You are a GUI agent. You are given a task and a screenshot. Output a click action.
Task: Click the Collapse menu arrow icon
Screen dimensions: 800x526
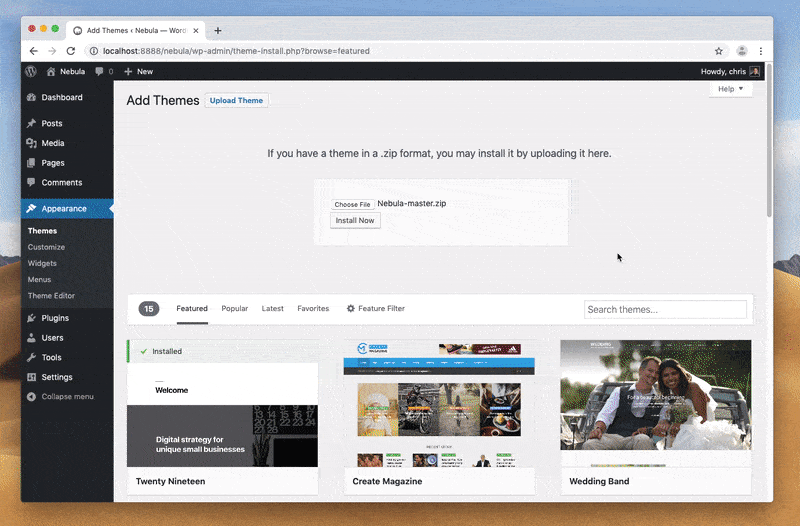tap(32, 396)
